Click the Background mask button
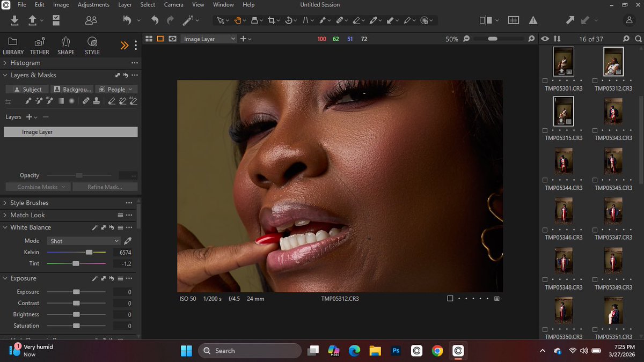 coord(73,90)
